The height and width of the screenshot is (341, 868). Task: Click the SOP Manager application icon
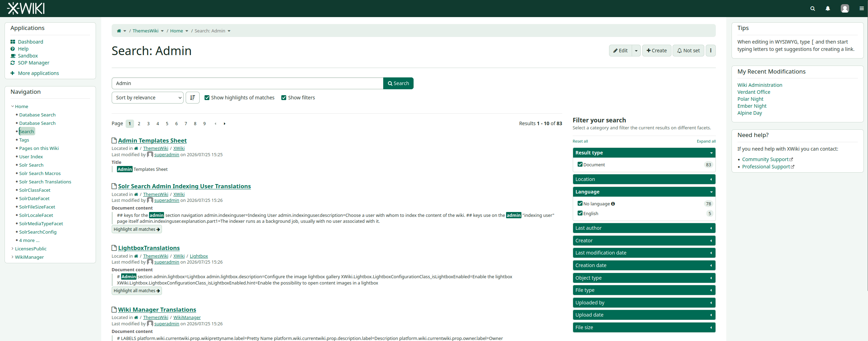pos(13,63)
